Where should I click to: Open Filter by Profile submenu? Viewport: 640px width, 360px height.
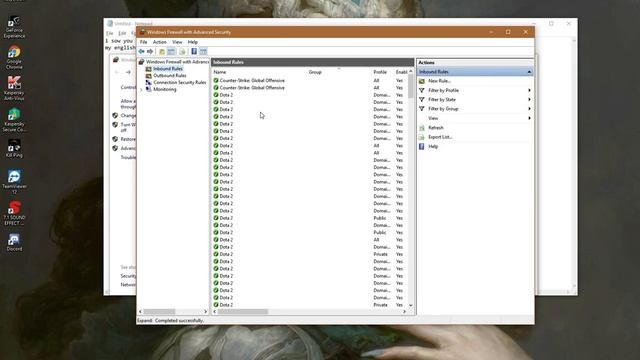pyautogui.click(x=475, y=90)
